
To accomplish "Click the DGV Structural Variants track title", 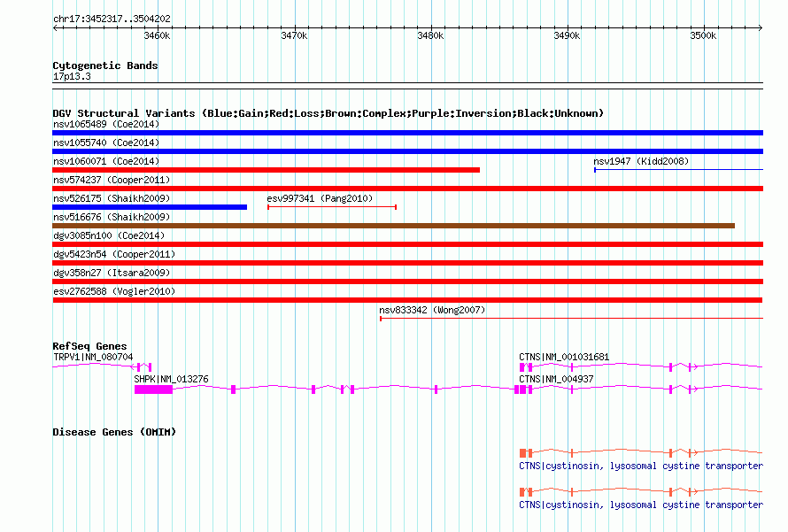I will click(x=328, y=113).
